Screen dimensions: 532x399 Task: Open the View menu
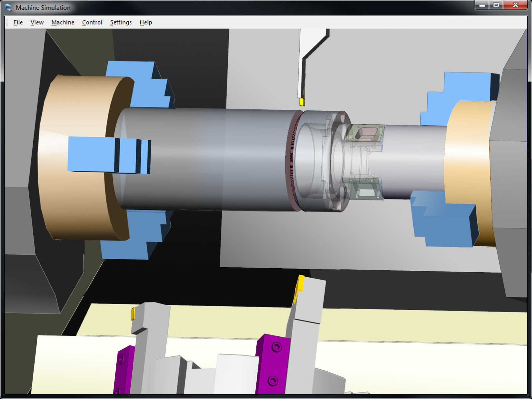(x=37, y=22)
